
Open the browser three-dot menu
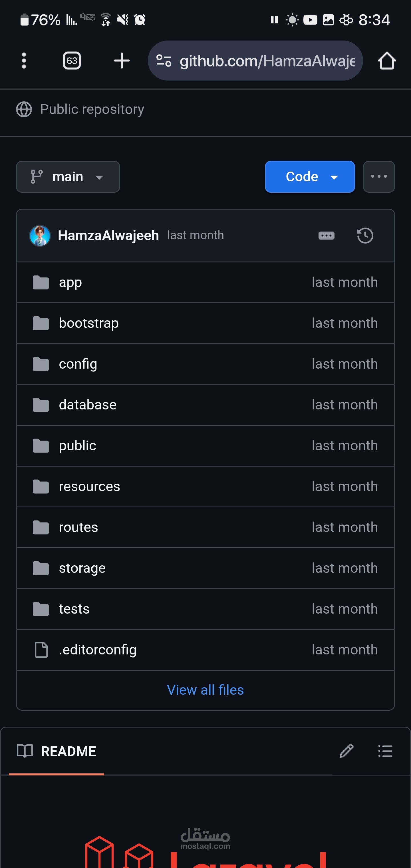click(24, 61)
